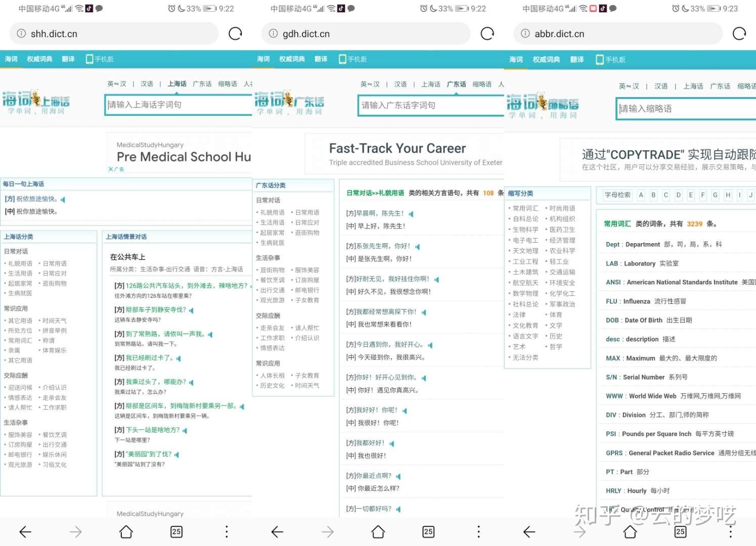Play audio for 你最近点啊?

(x=398, y=477)
